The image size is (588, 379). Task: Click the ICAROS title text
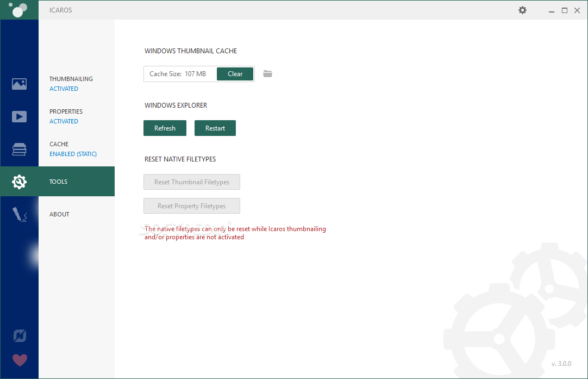(60, 10)
